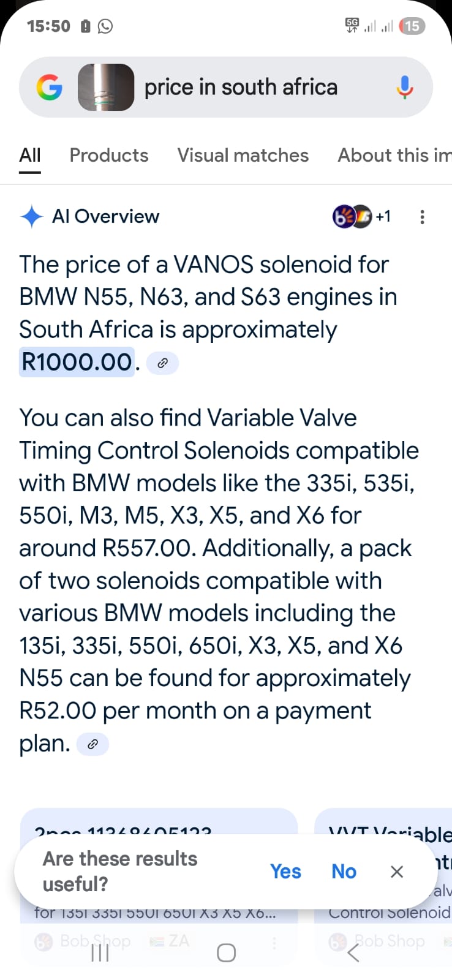Open source link after R1000.00
Image resolution: width=452 pixels, height=980 pixels.
(x=162, y=363)
